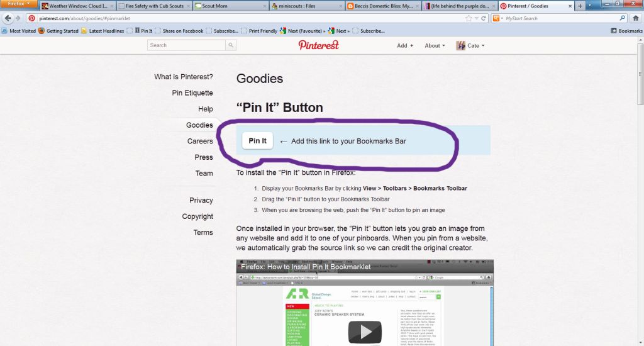The height and width of the screenshot is (346, 644).
Task: Click the scrollbar up arrow
Action: pyautogui.click(x=640, y=40)
